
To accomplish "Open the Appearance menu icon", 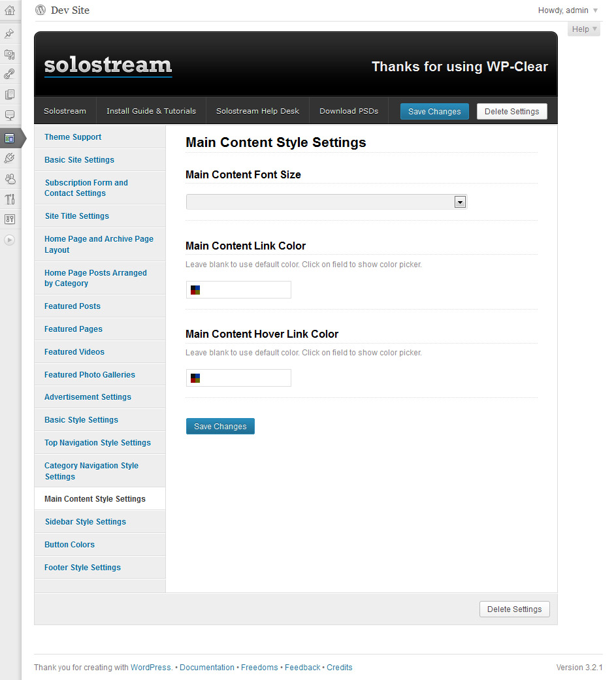I will pyautogui.click(x=10, y=138).
